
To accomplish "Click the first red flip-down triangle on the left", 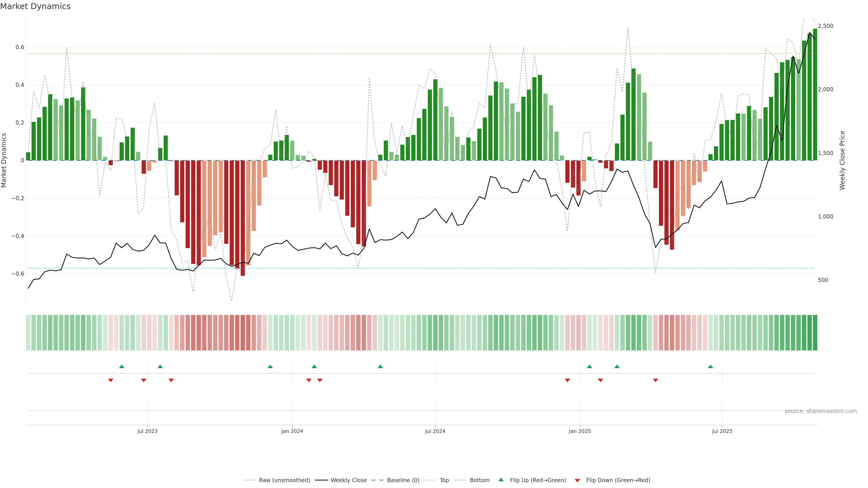I will tap(111, 380).
